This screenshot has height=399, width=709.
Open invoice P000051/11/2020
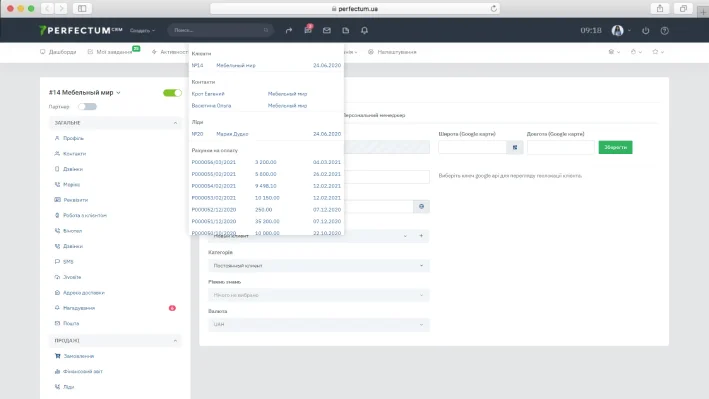pyautogui.click(x=214, y=221)
